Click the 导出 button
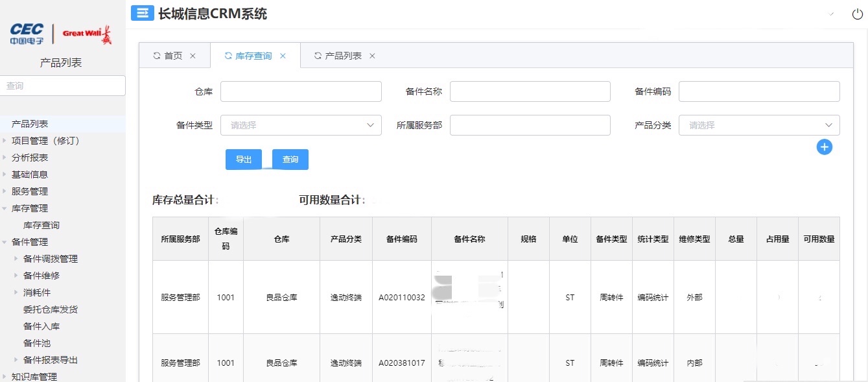 (243, 160)
